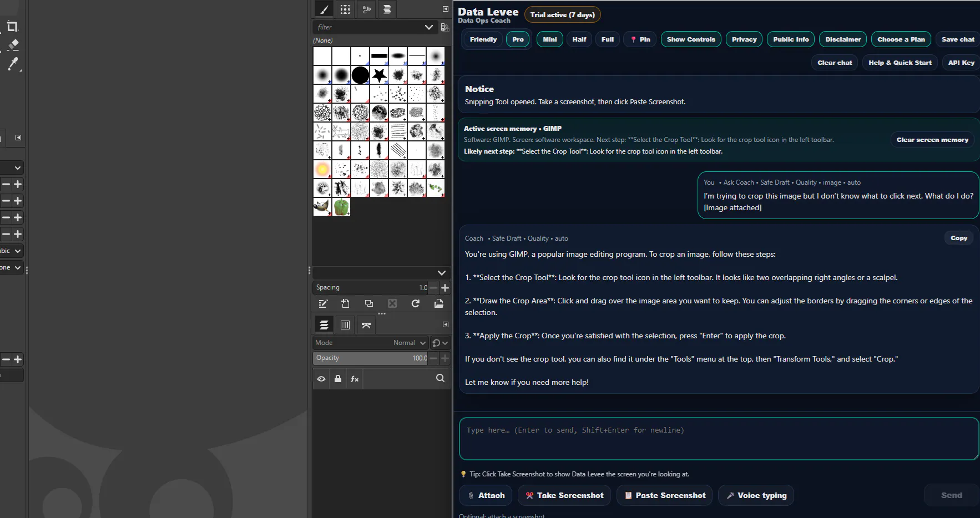This screenshot has height=518, width=980.
Task: Choose the green pepper brush
Action: (x=341, y=207)
